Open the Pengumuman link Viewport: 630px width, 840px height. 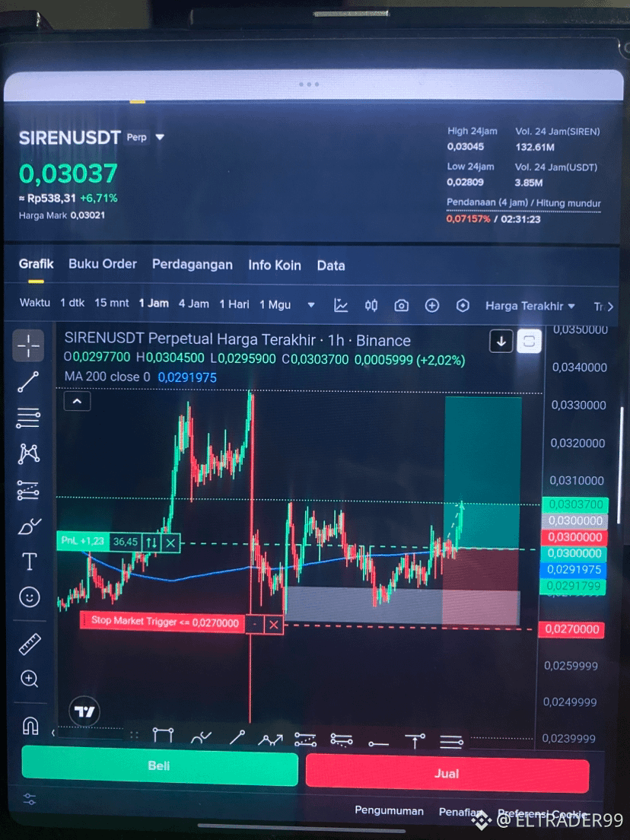[389, 810]
